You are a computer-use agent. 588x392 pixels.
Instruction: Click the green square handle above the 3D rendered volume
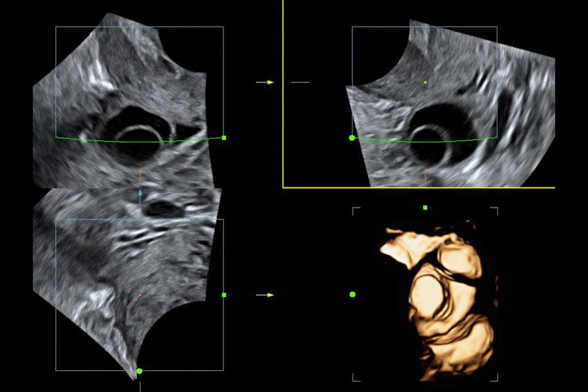click(x=425, y=207)
